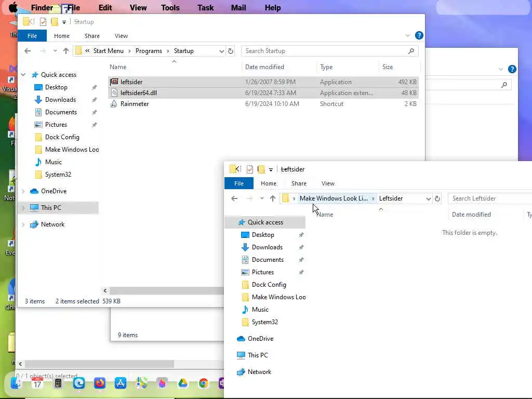The height and width of the screenshot is (399, 532).
Task: Click Make Windows Look Li... breadcrumb
Action: tap(334, 198)
